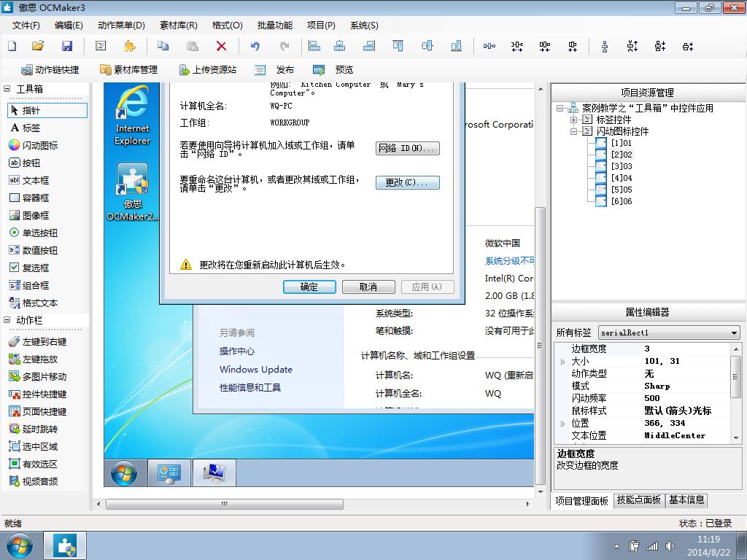Image resolution: width=747 pixels, height=560 pixels.
Task: Click the 发布 publish button
Action: point(274,70)
